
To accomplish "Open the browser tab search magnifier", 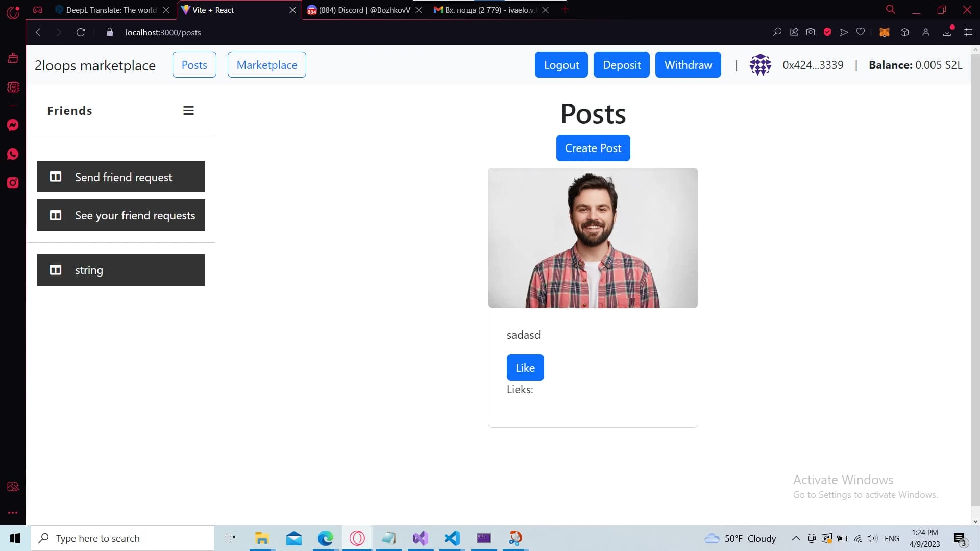I will [x=891, y=10].
